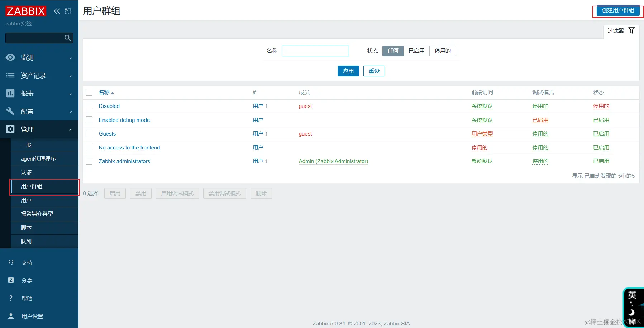This screenshot has height=328, width=644.
Task: Click the person icon beside 用户设置
Action: point(11,316)
